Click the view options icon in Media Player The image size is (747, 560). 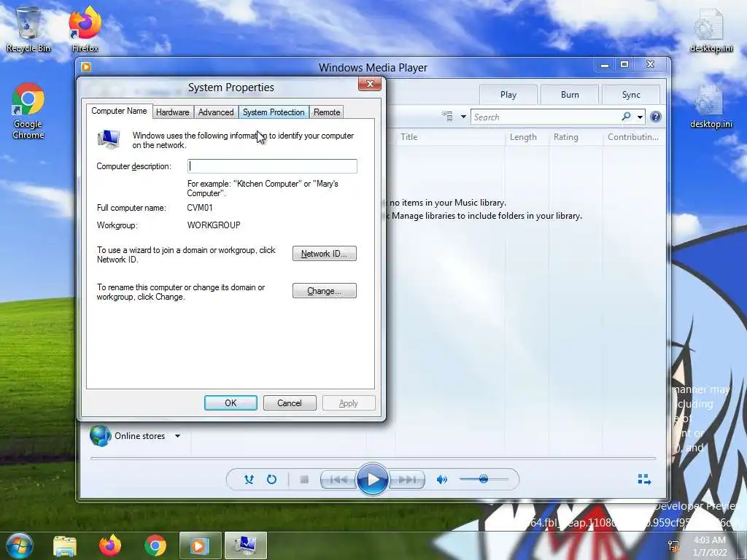[x=447, y=116]
